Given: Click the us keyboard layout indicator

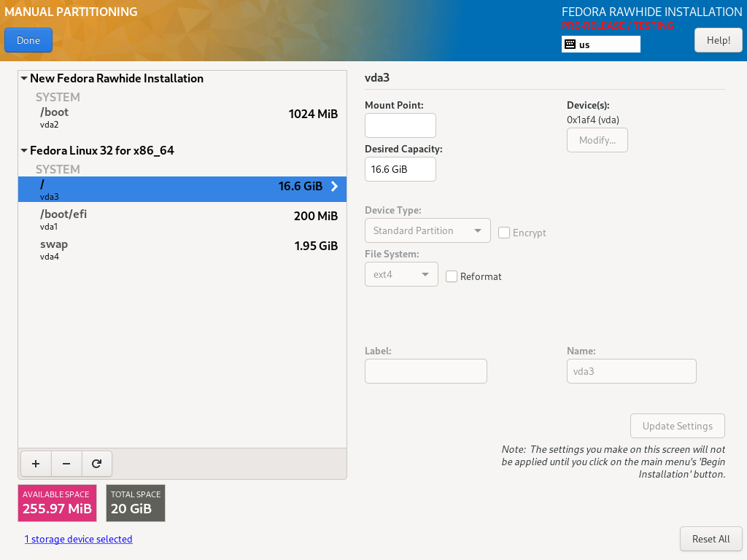Looking at the screenshot, I should 601,44.
